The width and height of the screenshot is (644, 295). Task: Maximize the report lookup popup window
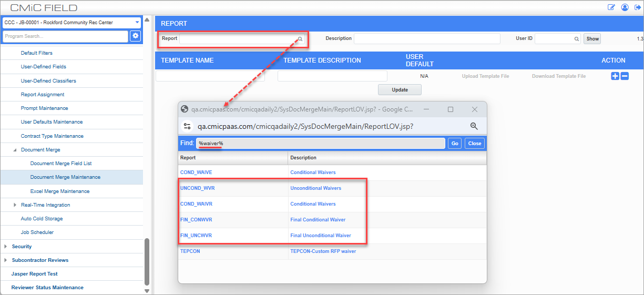point(451,109)
